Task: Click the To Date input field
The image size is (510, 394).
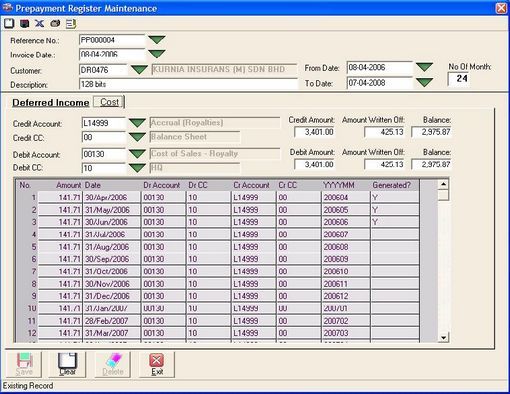Action: point(380,82)
